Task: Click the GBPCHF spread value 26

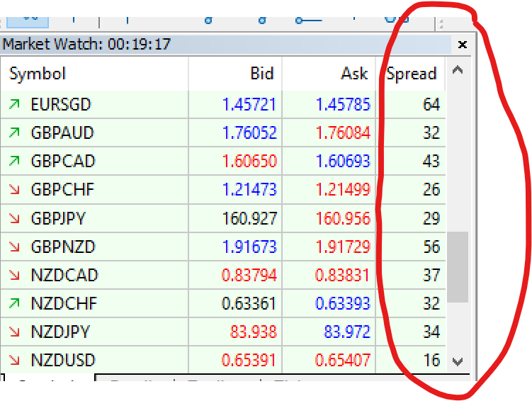Action: click(x=431, y=190)
